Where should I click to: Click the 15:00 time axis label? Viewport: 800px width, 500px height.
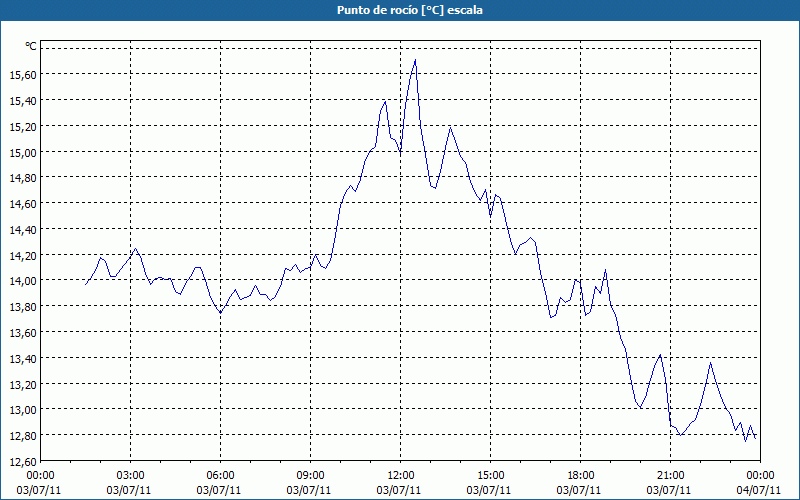coord(490,476)
